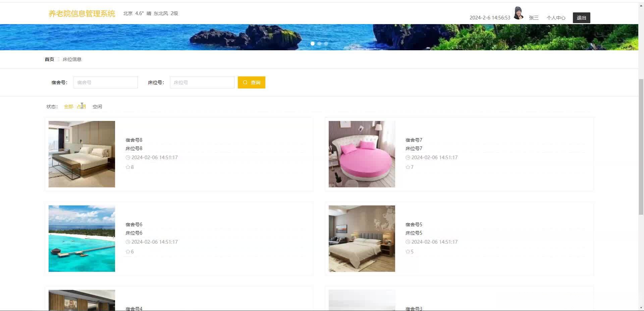Click the clock icon on 宿舍号6 card

(x=128, y=242)
